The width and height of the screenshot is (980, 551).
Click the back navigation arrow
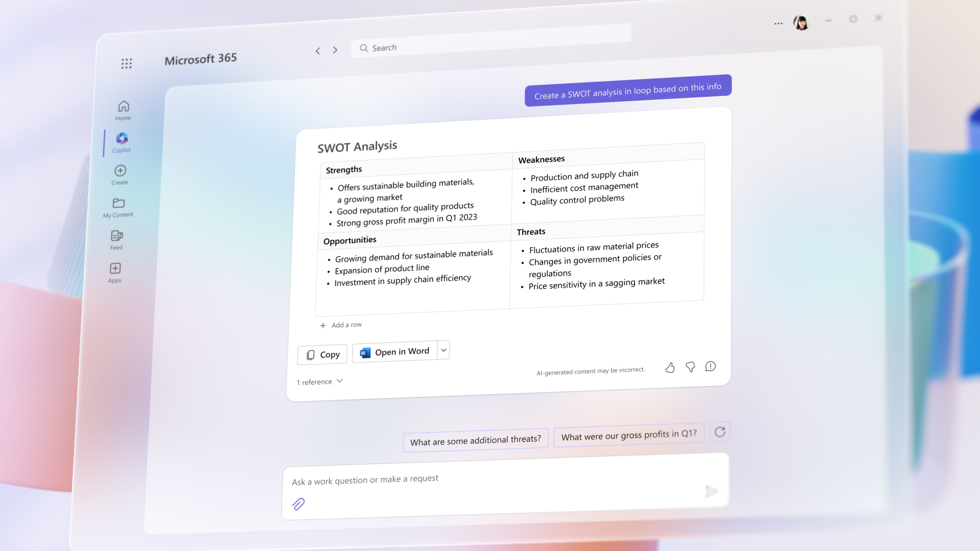pyautogui.click(x=317, y=49)
